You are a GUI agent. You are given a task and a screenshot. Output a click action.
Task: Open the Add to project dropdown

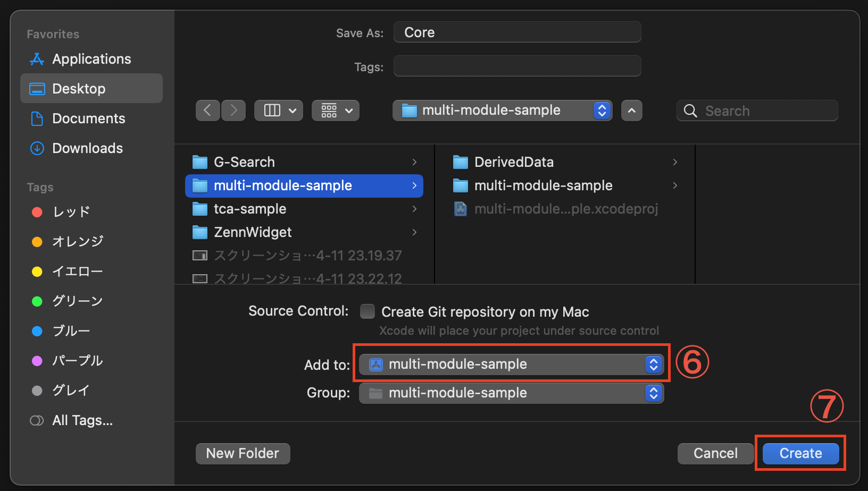[x=511, y=364]
